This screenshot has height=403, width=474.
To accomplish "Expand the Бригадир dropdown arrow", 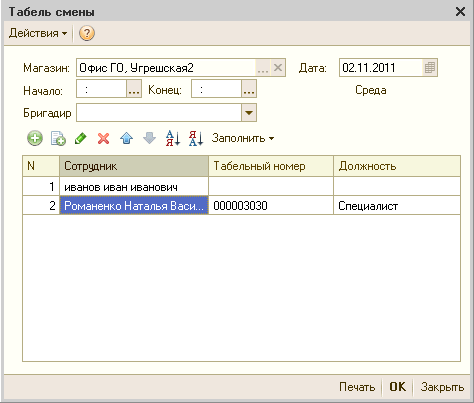I will pos(249,113).
